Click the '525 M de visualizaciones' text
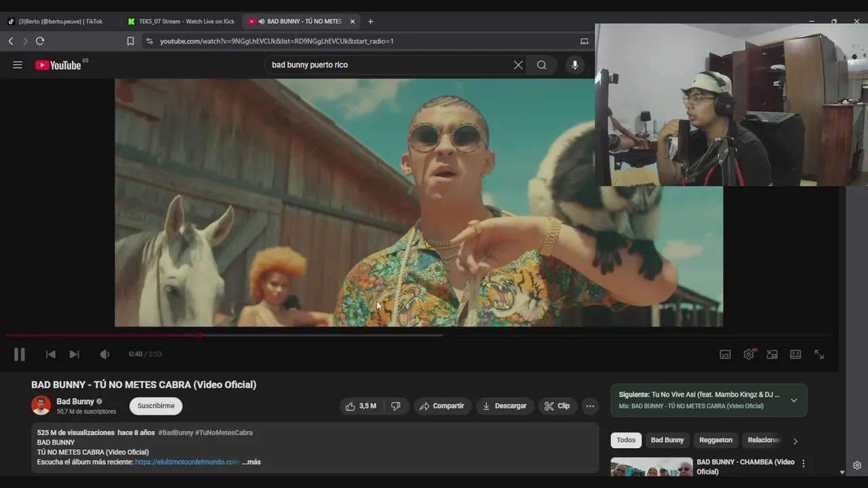Screen dimensions: 868x488 pyautogui.click(x=76, y=432)
